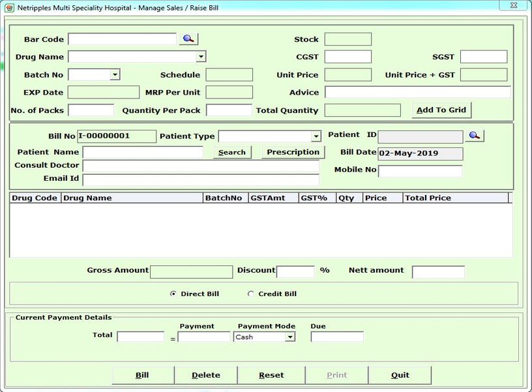Image resolution: width=532 pixels, height=392 pixels.
Task: Open the Payment Mode Cash dropdown
Action: click(289, 337)
